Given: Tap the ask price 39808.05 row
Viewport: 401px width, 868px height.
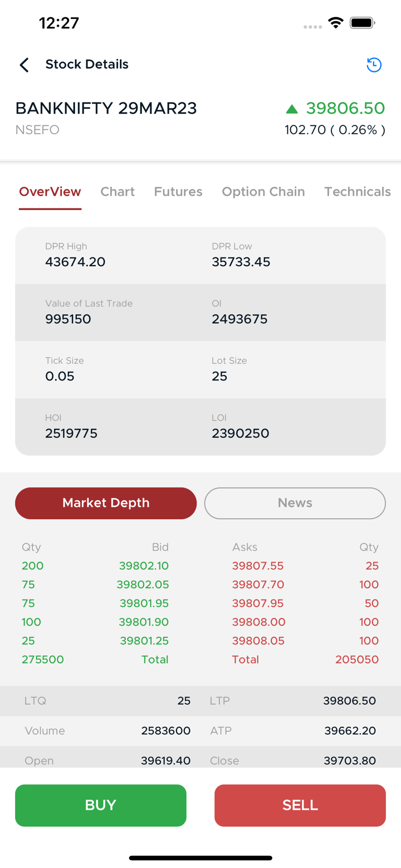Looking at the screenshot, I should pyautogui.click(x=258, y=641).
